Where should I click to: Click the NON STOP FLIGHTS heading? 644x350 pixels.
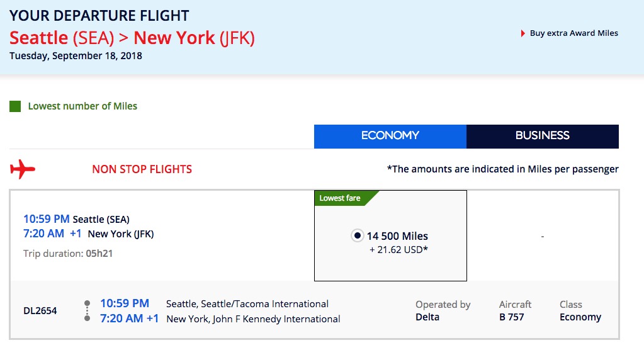(x=142, y=169)
